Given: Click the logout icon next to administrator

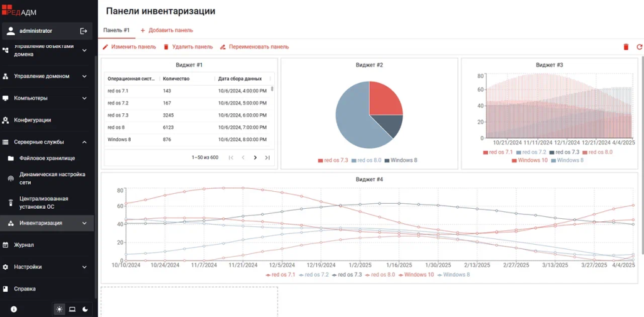Looking at the screenshot, I should tap(84, 31).
